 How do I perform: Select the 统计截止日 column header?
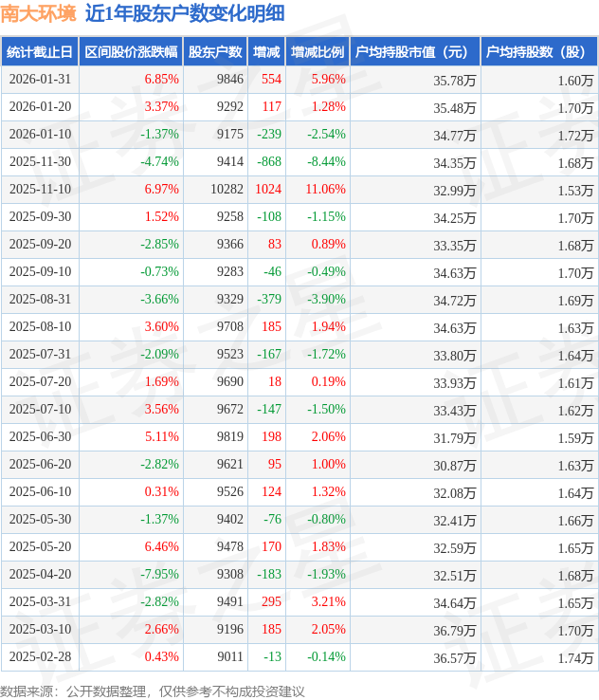(39, 52)
